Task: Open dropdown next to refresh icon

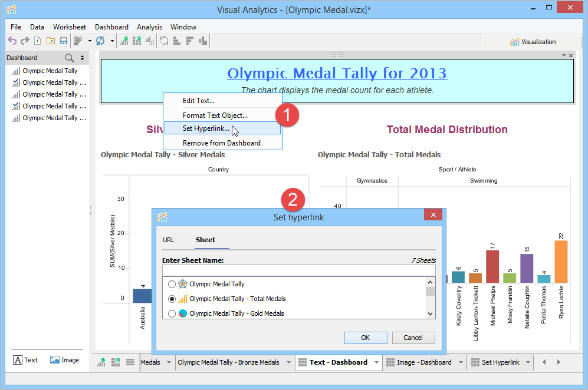Action: click(112, 41)
